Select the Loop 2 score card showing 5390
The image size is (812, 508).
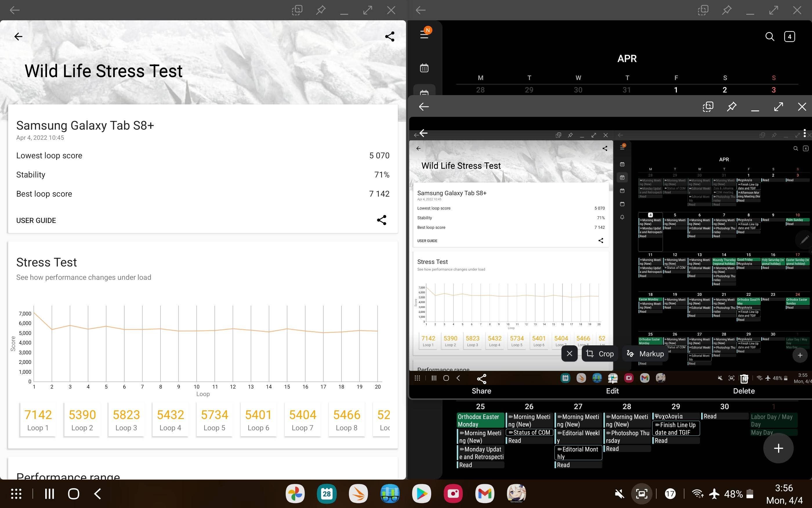point(82,419)
